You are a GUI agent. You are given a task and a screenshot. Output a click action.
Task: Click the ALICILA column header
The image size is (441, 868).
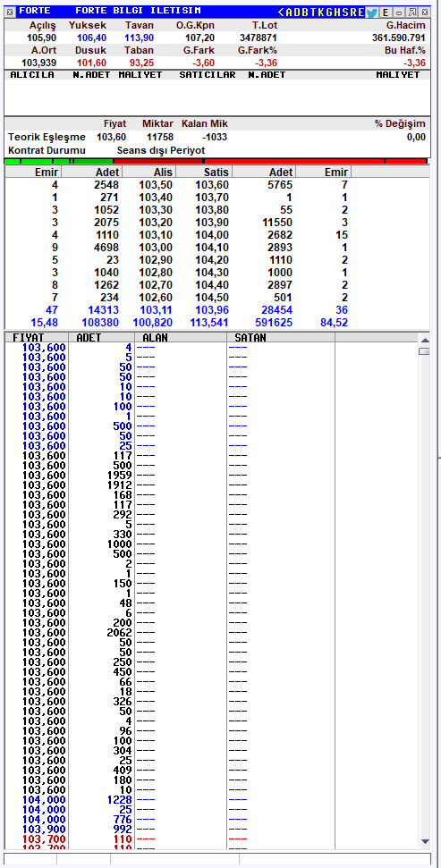32,75
